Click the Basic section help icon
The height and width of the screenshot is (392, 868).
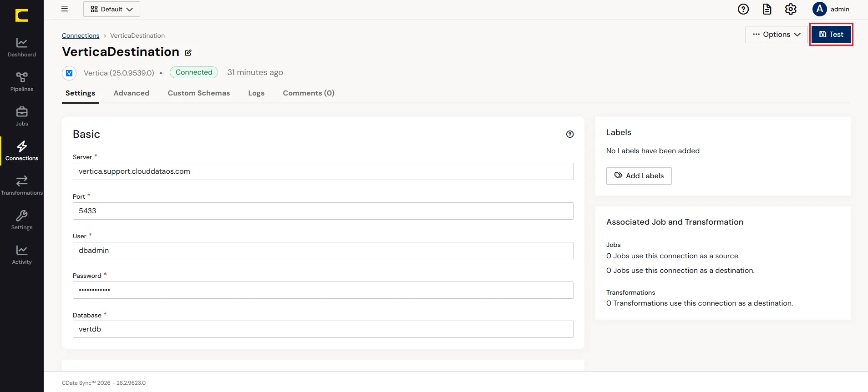(570, 134)
